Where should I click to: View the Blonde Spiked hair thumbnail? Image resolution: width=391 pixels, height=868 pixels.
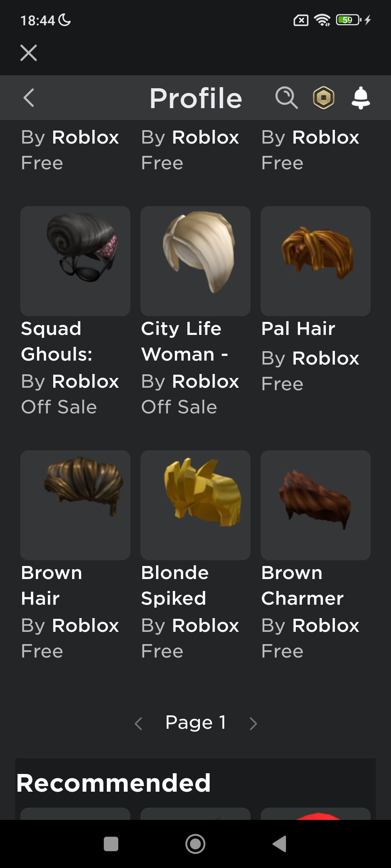pyautogui.click(x=195, y=505)
